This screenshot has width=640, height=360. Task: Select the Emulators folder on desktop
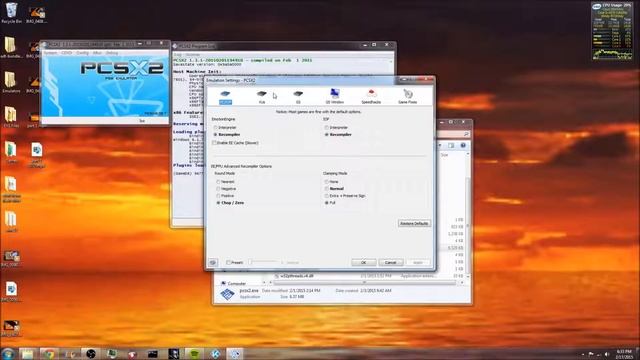(x=11, y=82)
